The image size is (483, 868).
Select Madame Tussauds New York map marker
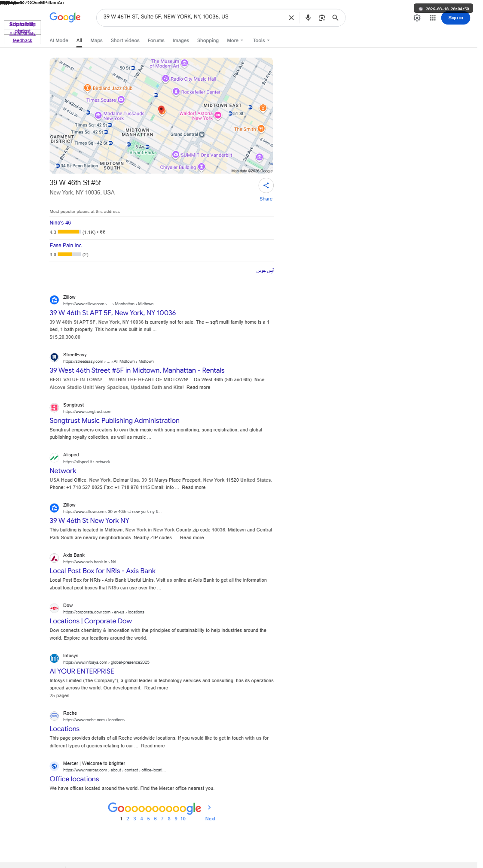[98, 115]
